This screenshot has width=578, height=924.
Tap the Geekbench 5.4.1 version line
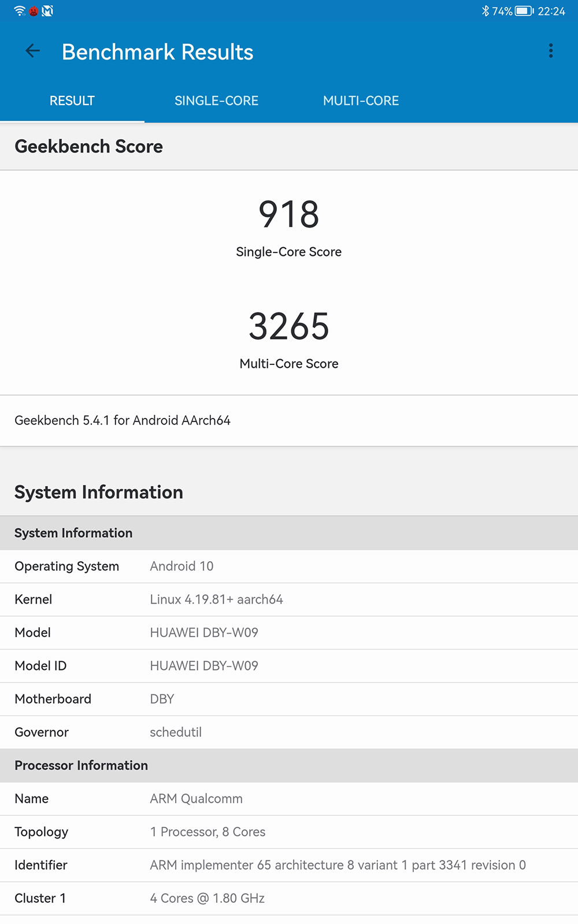tap(123, 420)
